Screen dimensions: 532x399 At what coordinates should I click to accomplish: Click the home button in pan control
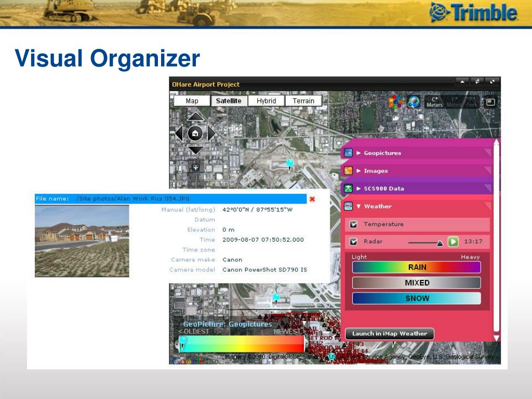[x=195, y=133]
